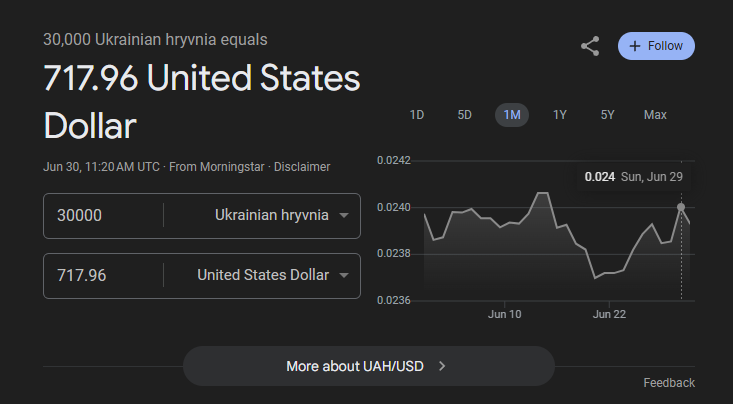Image resolution: width=733 pixels, height=404 pixels.
Task: Show the 1Y chart range
Action: pos(560,115)
